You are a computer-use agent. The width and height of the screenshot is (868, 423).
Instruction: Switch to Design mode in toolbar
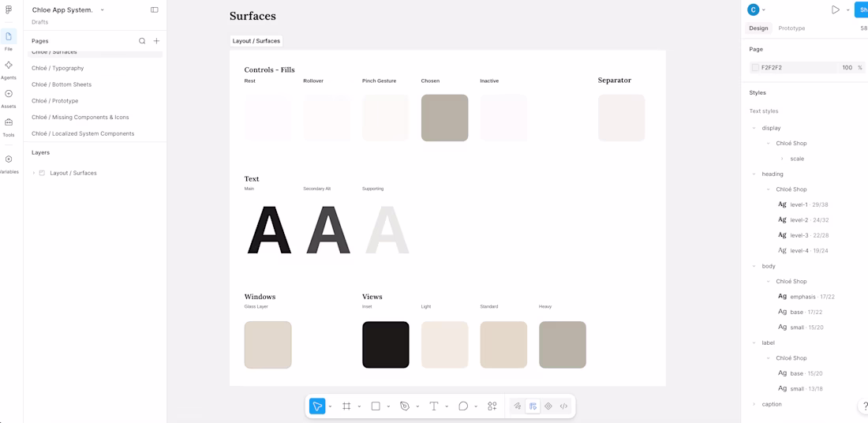pyautogui.click(x=533, y=406)
